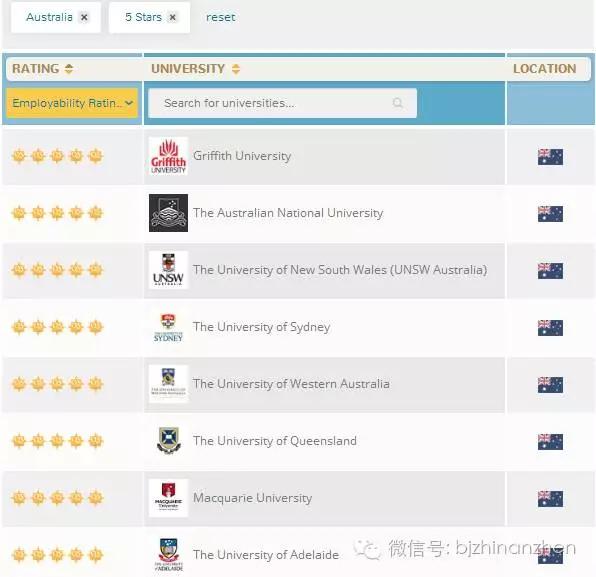The height and width of the screenshot is (577, 596).
Task: Open the Macquarie University logo
Action: tap(168, 498)
